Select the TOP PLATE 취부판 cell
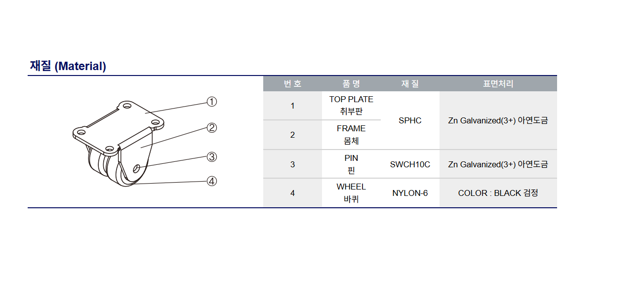The height and width of the screenshot is (304, 644). pyautogui.click(x=351, y=106)
